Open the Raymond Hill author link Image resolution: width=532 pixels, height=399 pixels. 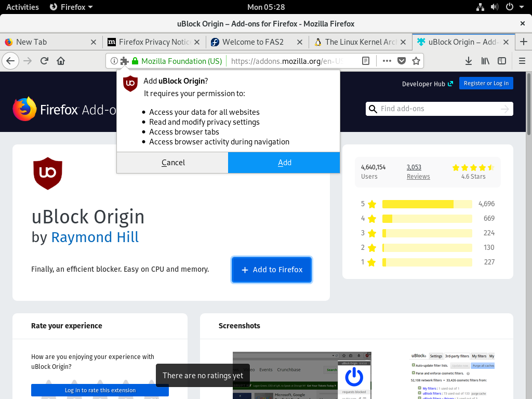pyautogui.click(x=95, y=237)
